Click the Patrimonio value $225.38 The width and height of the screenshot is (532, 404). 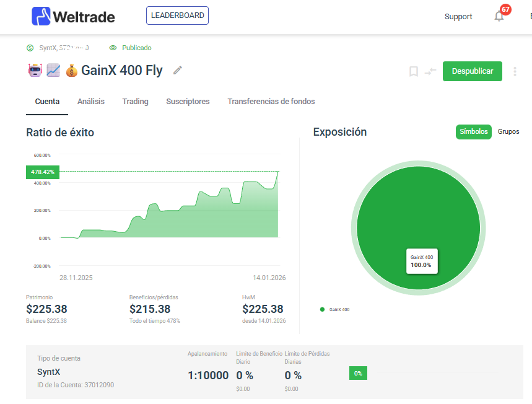[x=46, y=309]
